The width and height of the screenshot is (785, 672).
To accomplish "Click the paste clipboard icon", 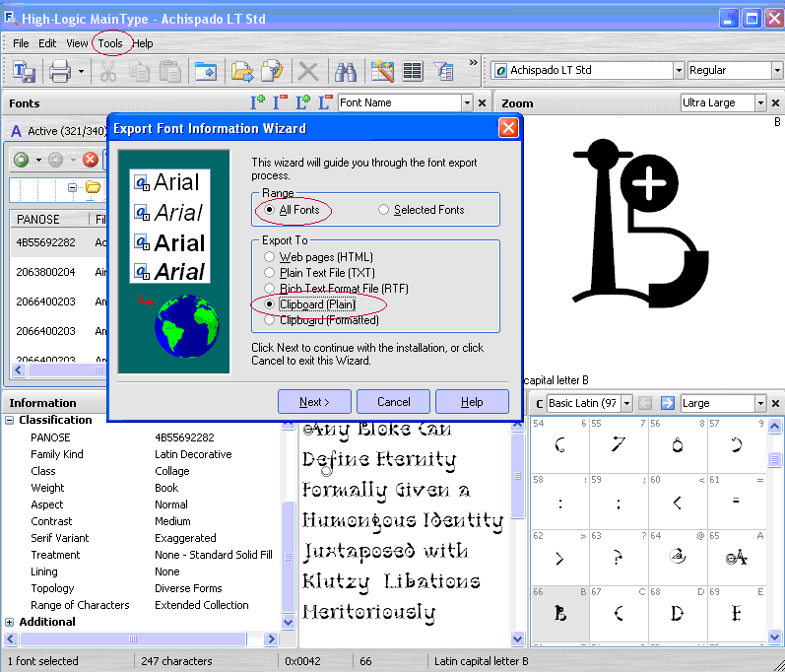I will [x=170, y=72].
